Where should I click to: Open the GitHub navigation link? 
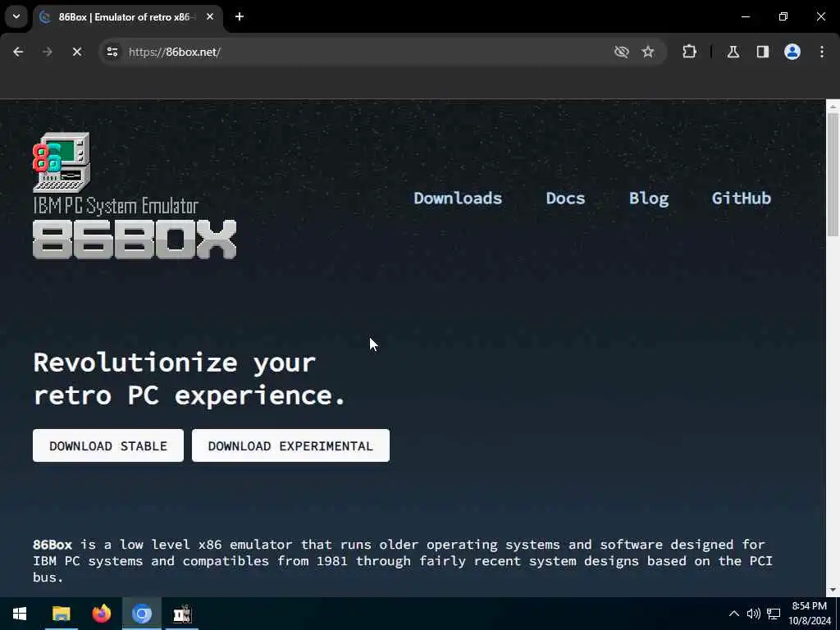click(741, 199)
